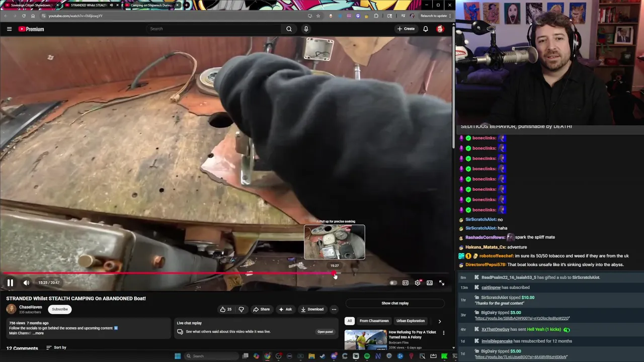The width and height of the screenshot is (644, 362).
Task: Reload the page
Action: tap(24, 16)
